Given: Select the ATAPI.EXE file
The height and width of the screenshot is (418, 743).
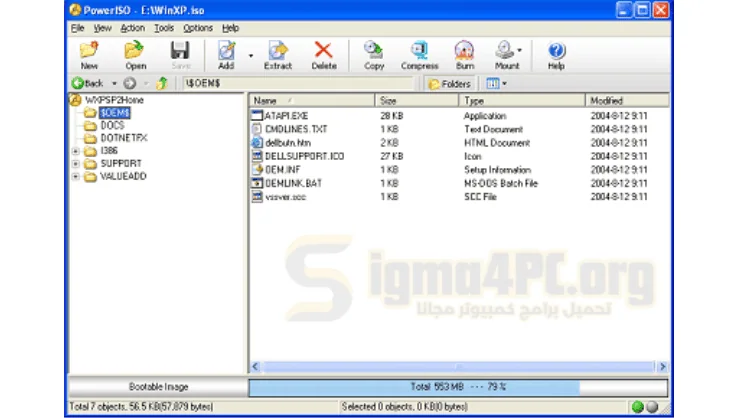Looking at the screenshot, I should [x=286, y=116].
